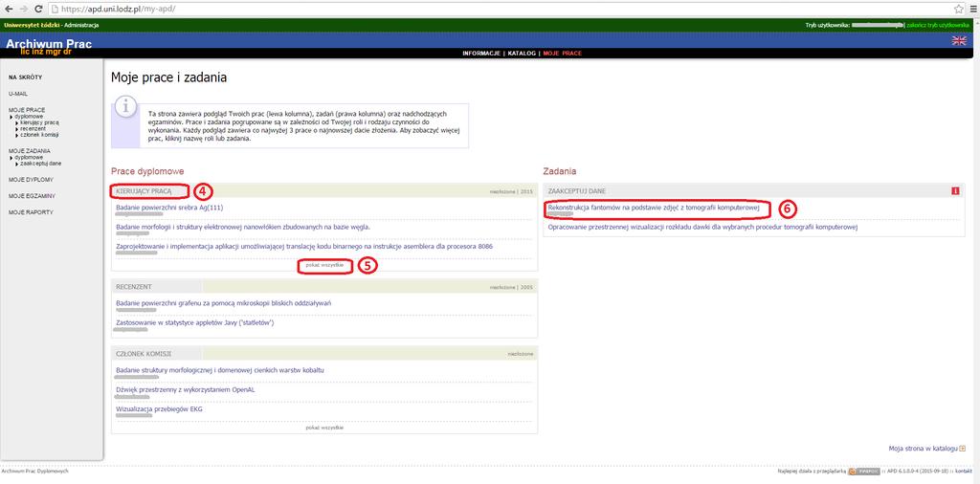Open thesis Wizualizacja przebiegów EKG
The width and height of the screenshot is (980, 484).
click(160, 409)
